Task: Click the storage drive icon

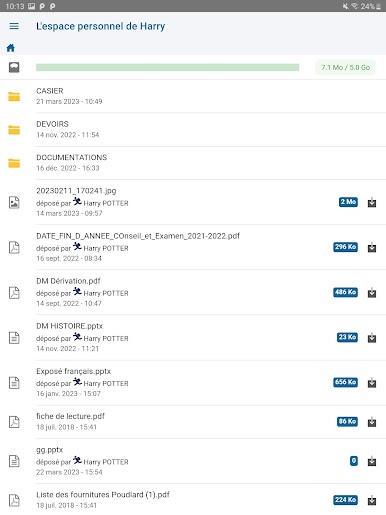Action: [14, 67]
